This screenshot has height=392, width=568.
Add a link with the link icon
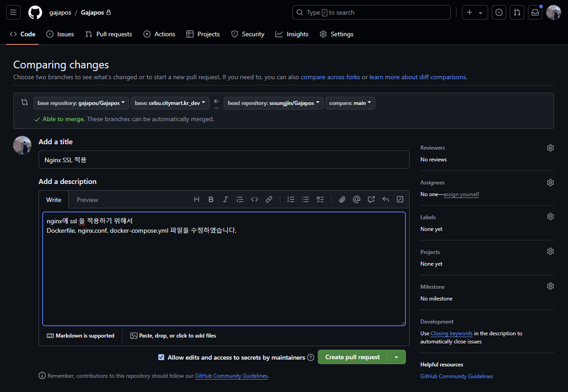pos(269,200)
